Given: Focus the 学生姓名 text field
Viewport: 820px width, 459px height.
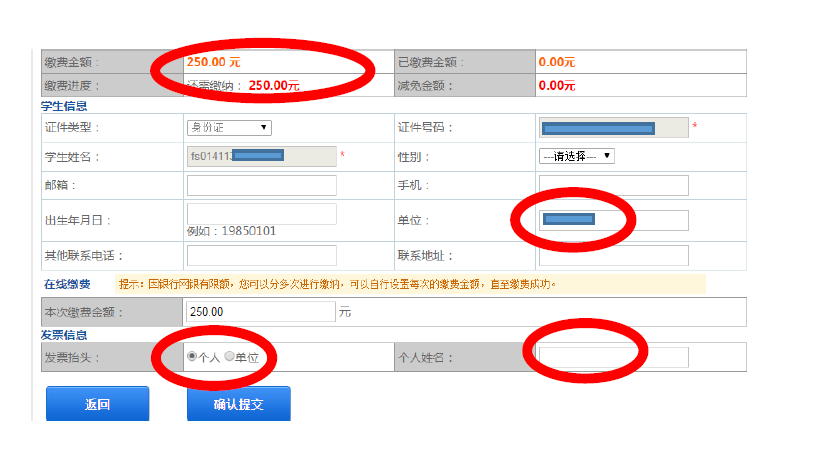Looking at the screenshot, I should [261, 156].
